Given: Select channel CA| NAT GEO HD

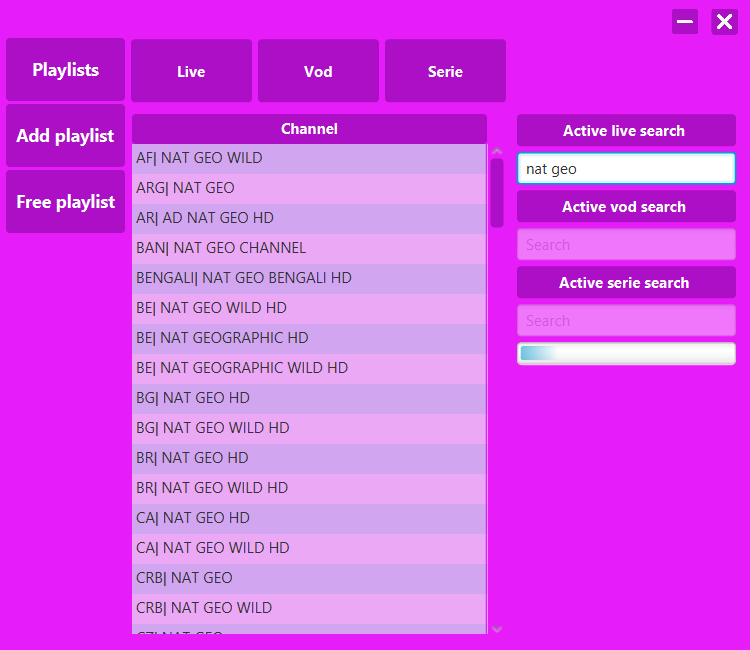Looking at the screenshot, I should tap(309, 518).
